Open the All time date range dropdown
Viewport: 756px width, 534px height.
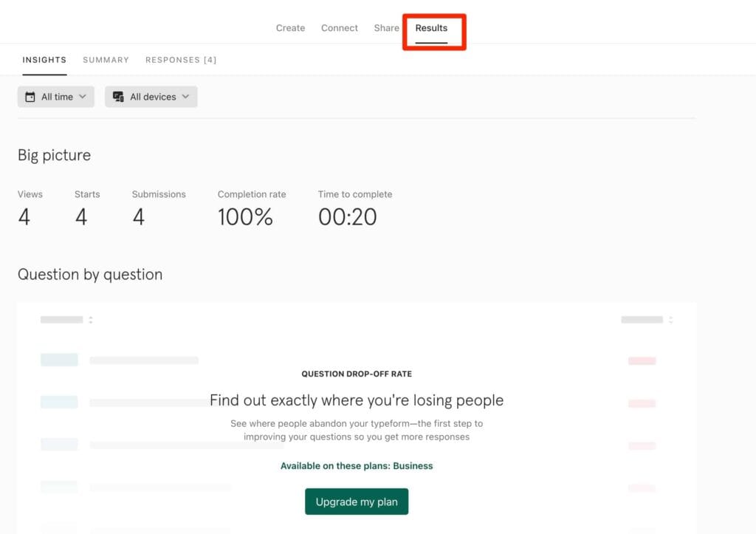tap(55, 96)
